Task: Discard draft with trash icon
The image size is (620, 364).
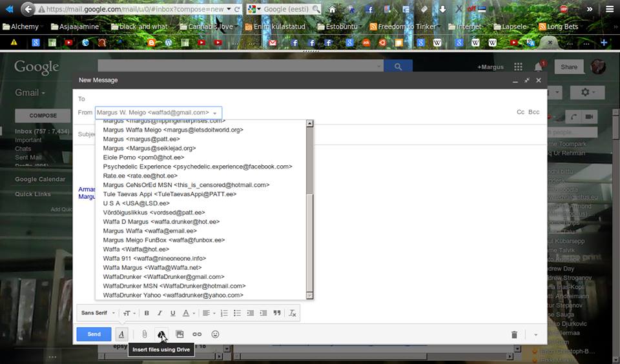Action: (x=514, y=335)
